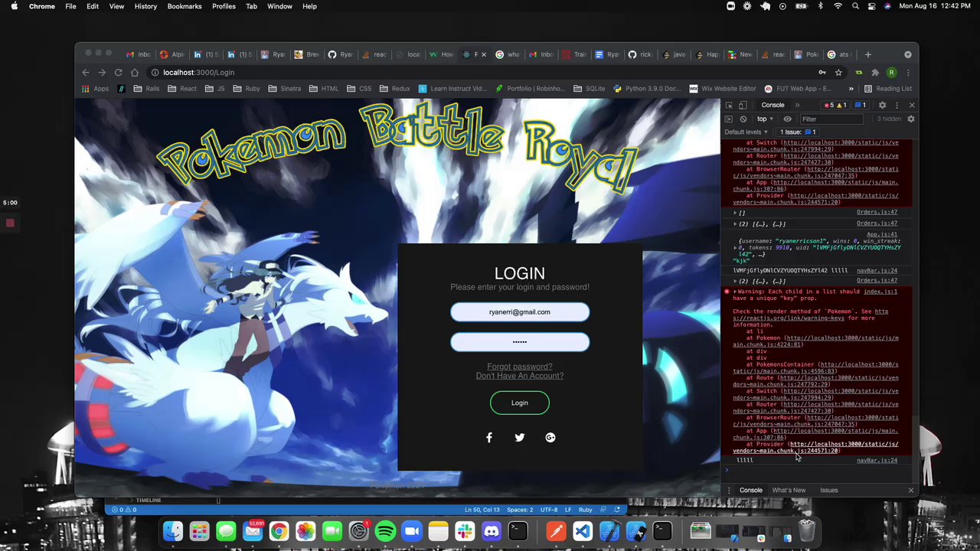Close the DevTools drawer
This screenshot has height=551, width=980.
911,491
